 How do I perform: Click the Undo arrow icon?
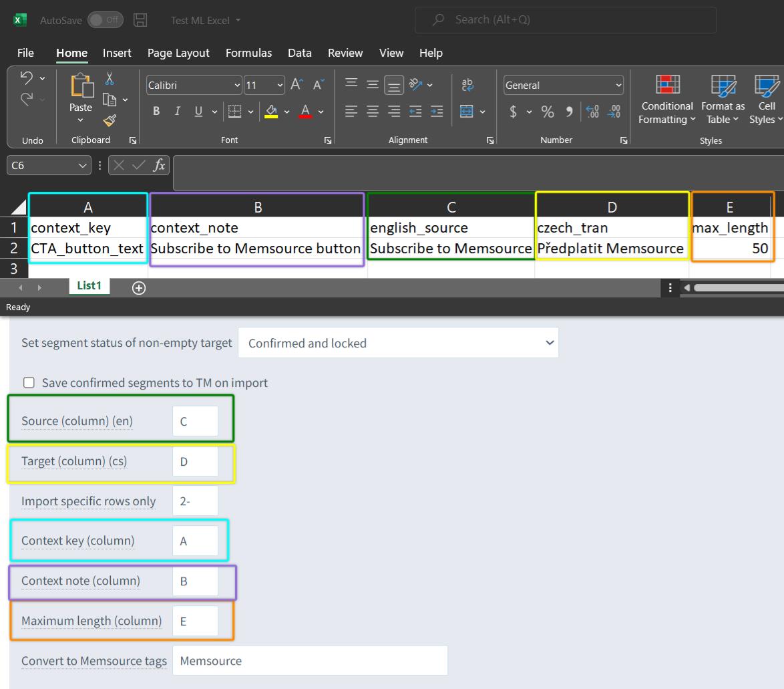[27, 78]
